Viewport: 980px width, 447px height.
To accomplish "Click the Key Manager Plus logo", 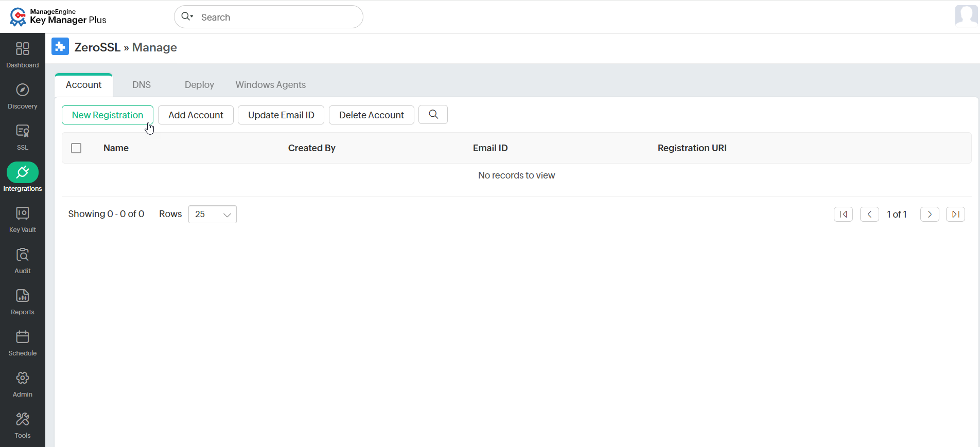I will (58, 16).
